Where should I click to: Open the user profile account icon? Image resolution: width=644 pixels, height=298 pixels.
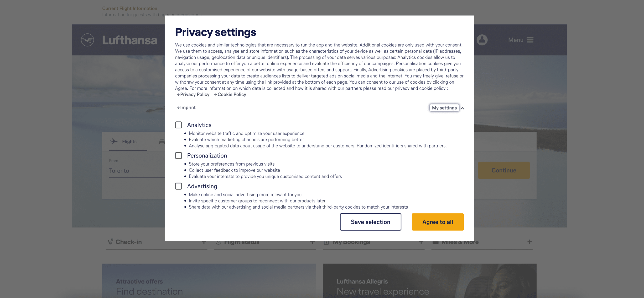click(x=482, y=40)
